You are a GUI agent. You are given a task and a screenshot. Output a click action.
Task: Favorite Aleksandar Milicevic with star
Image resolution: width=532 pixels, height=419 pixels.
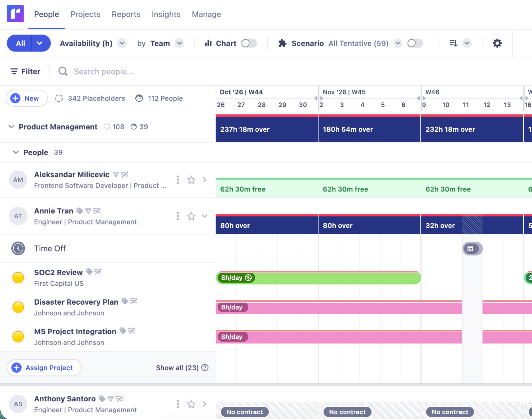[x=191, y=180]
